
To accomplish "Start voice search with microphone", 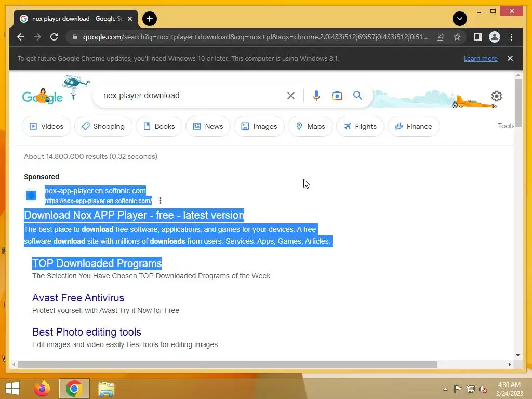I will pyautogui.click(x=316, y=96).
